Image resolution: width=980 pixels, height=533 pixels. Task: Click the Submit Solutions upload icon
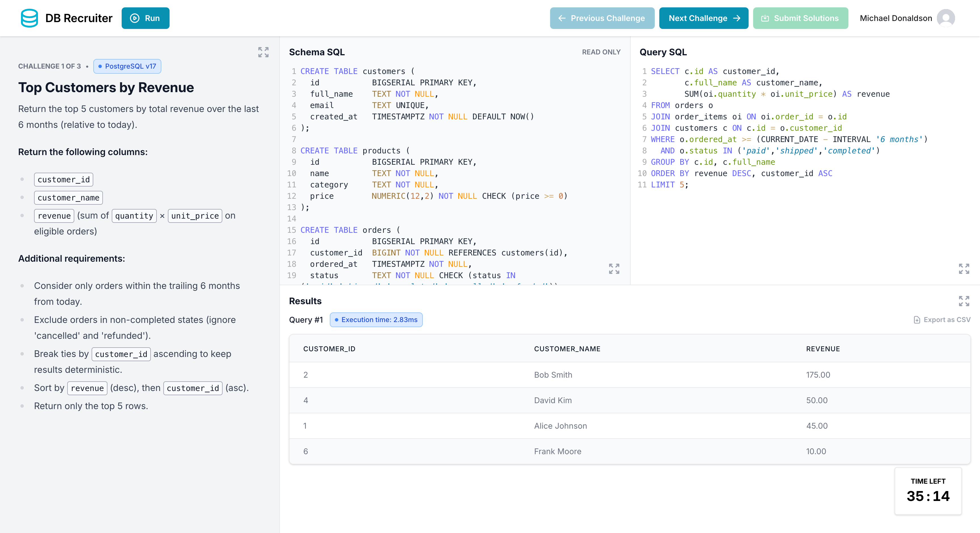[x=766, y=18]
